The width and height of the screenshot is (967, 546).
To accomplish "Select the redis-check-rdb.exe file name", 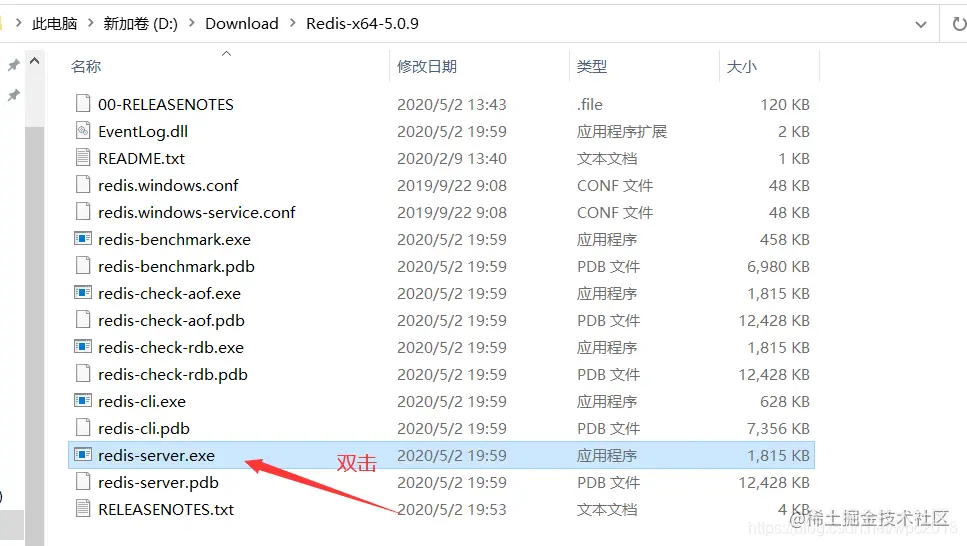I will click(171, 347).
